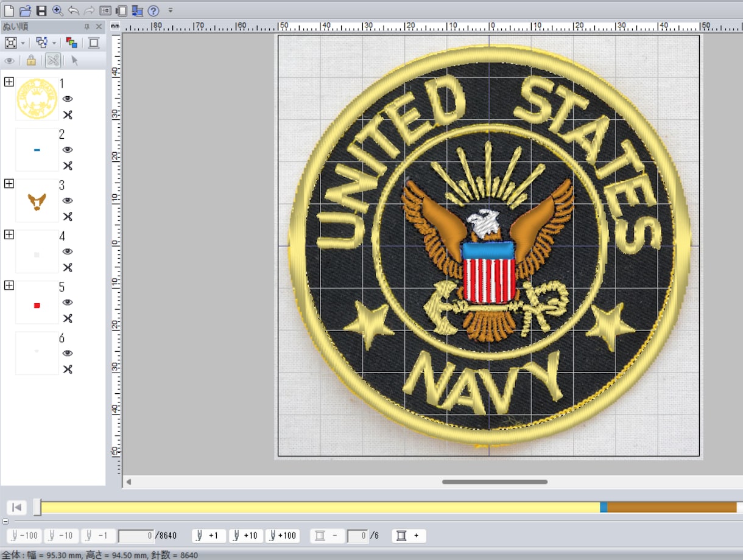Click the Undo arrow
Screen dimensions: 743x560
74,10
